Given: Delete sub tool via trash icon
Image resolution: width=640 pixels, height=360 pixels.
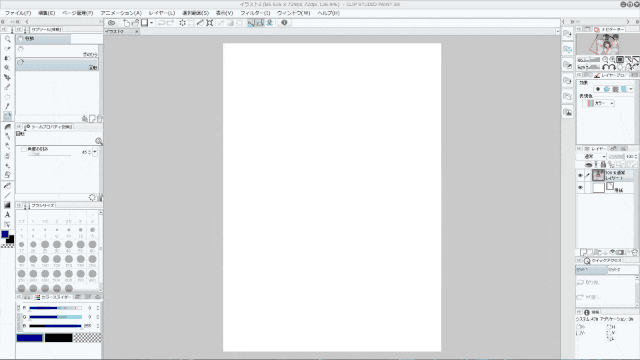Looking at the screenshot, I should pos(100,119).
